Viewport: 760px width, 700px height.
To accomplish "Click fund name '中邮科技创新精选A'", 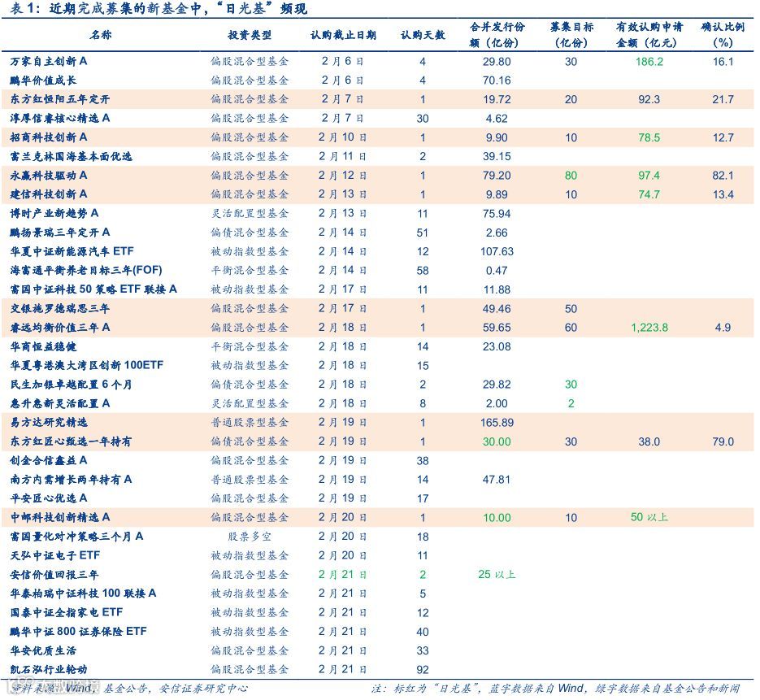I will click(59, 517).
